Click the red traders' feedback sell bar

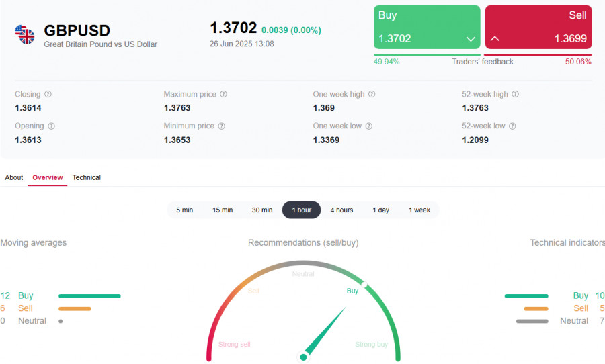(538, 55)
